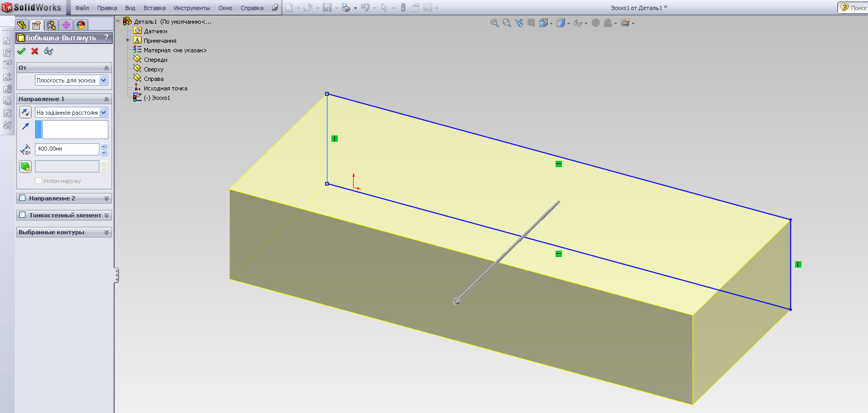Image resolution: width=868 pixels, height=413 pixels.
Task: Open the FeatureManager design tree tab
Action: [22, 25]
